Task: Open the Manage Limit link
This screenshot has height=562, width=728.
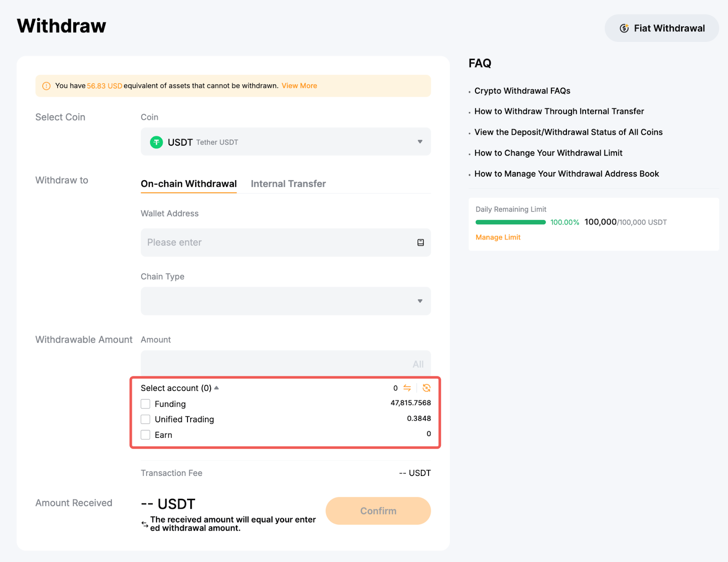Action: pos(498,237)
